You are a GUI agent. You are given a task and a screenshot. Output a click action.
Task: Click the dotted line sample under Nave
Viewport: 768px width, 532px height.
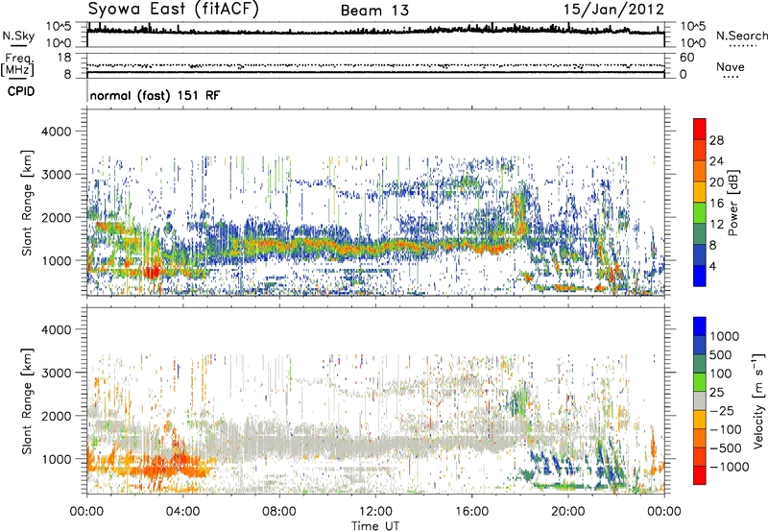click(731, 77)
